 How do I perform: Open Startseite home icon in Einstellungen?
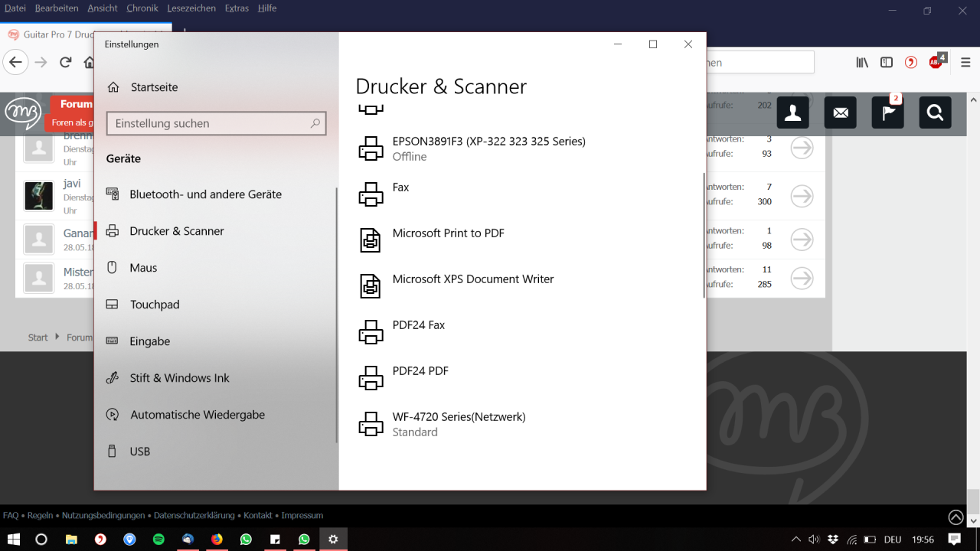pyautogui.click(x=113, y=87)
